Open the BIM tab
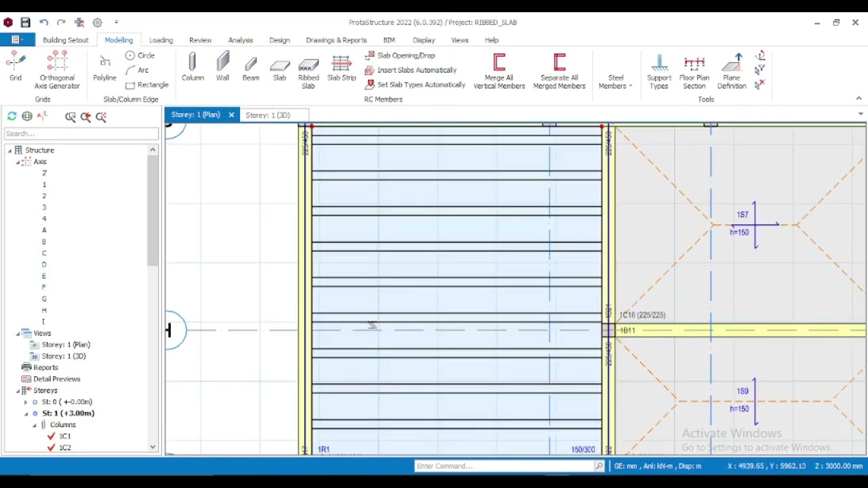The image size is (868, 488). tap(389, 40)
